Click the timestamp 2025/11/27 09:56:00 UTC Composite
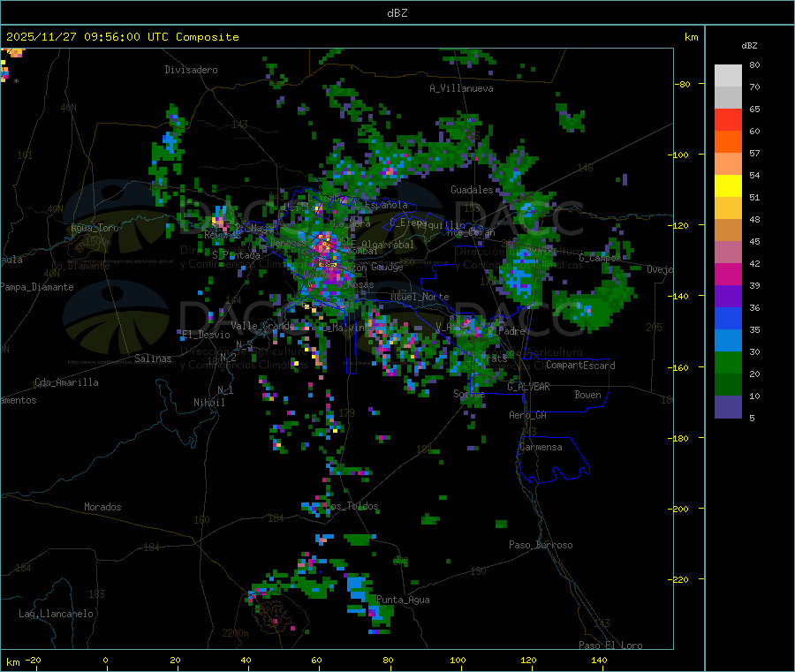Image resolution: width=795 pixels, height=672 pixels. tap(122, 37)
